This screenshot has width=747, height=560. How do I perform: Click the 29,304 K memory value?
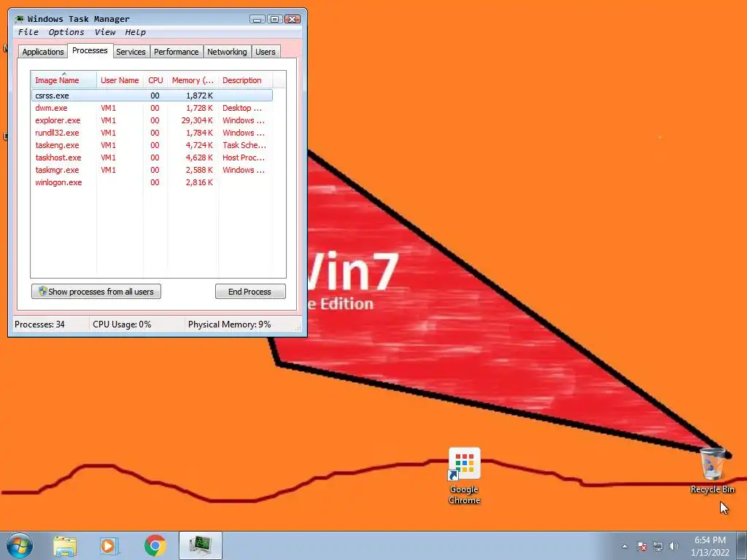[197, 120]
